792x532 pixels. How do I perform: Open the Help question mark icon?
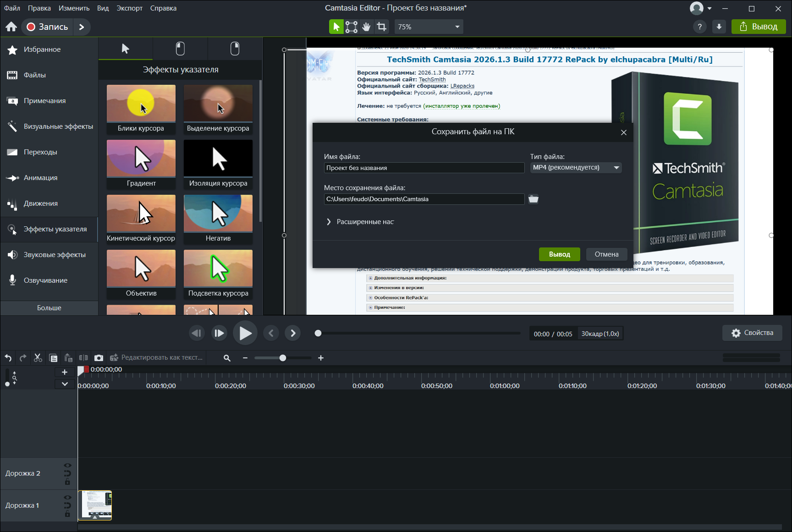pyautogui.click(x=699, y=27)
